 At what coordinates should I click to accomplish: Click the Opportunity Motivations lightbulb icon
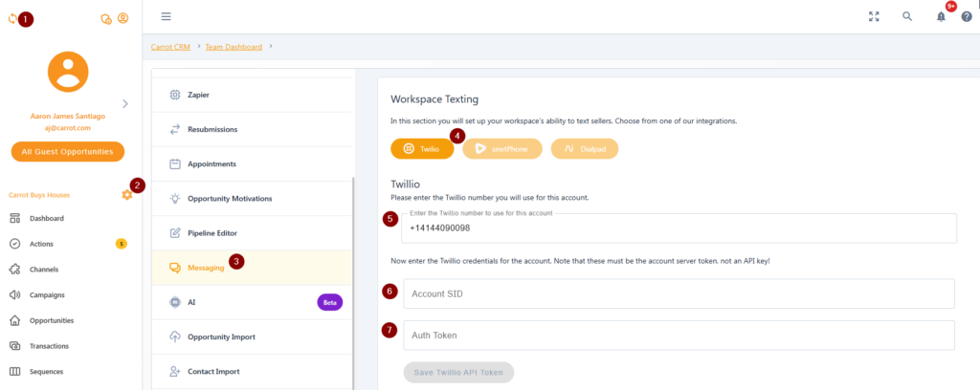tap(175, 199)
